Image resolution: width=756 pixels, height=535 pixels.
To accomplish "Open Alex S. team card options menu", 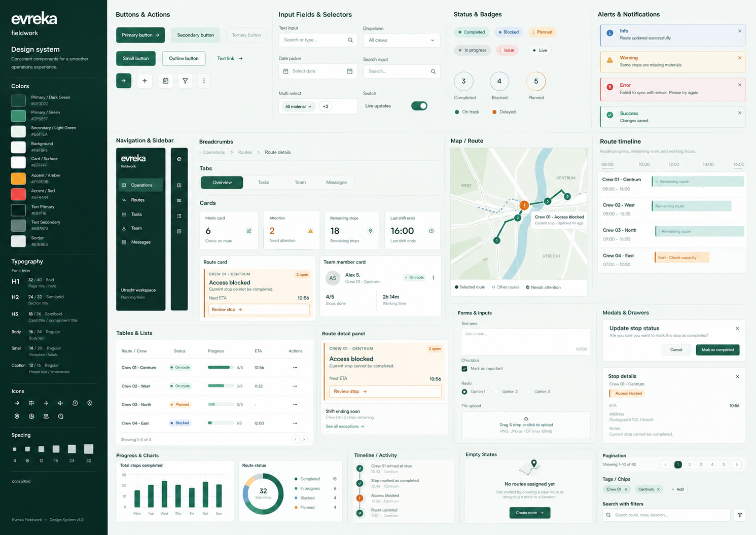I will pos(433,277).
